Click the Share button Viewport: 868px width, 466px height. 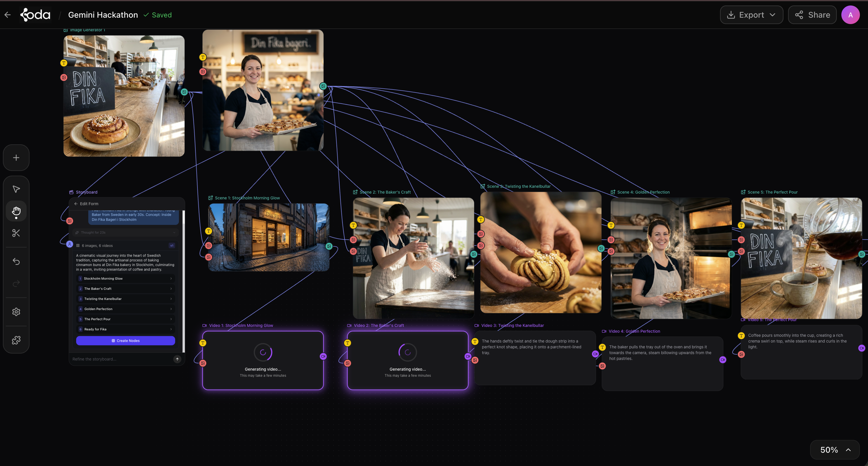pyautogui.click(x=812, y=15)
